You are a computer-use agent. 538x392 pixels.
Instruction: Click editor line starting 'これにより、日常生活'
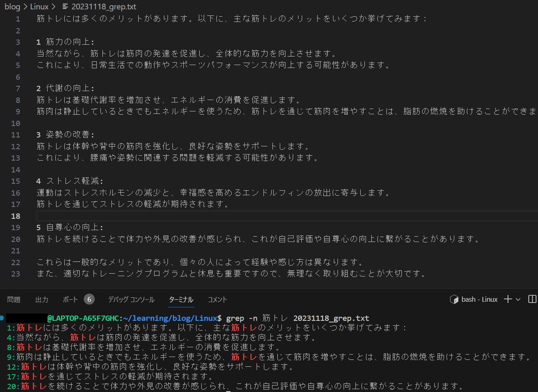[213, 65]
